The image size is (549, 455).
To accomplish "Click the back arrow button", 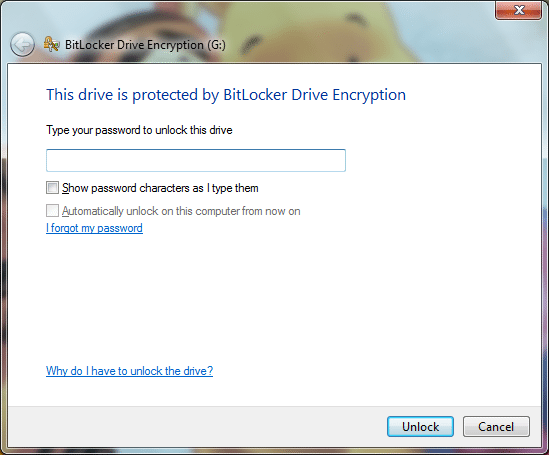I will click(x=22, y=44).
